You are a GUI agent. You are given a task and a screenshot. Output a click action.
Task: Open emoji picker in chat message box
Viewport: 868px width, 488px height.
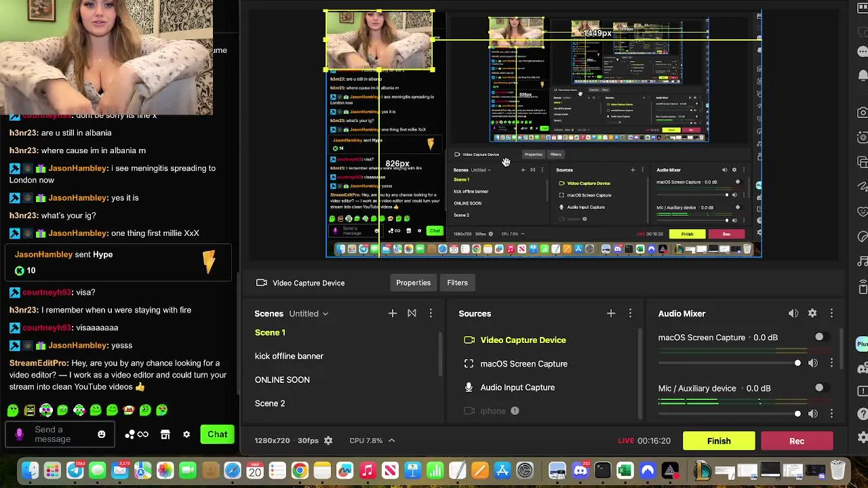(x=102, y=434)
